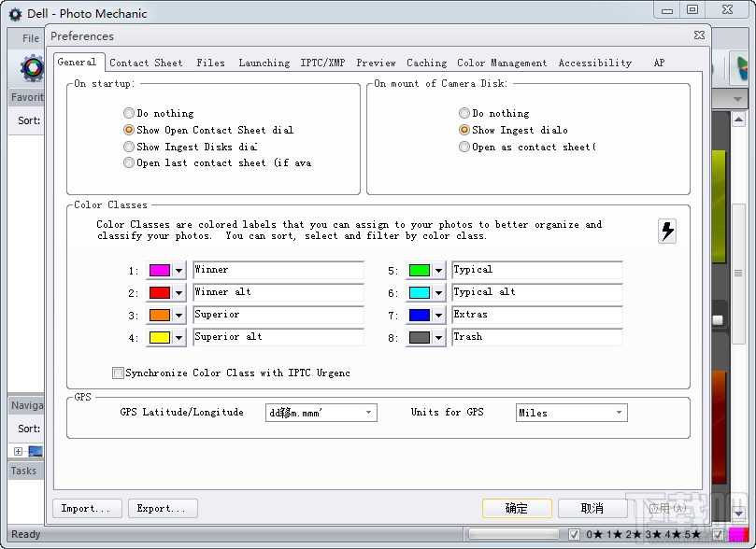Switch to the Files tab
Image resolution: width=756 pixels, height=549 pixels.
tap(210, 63)
